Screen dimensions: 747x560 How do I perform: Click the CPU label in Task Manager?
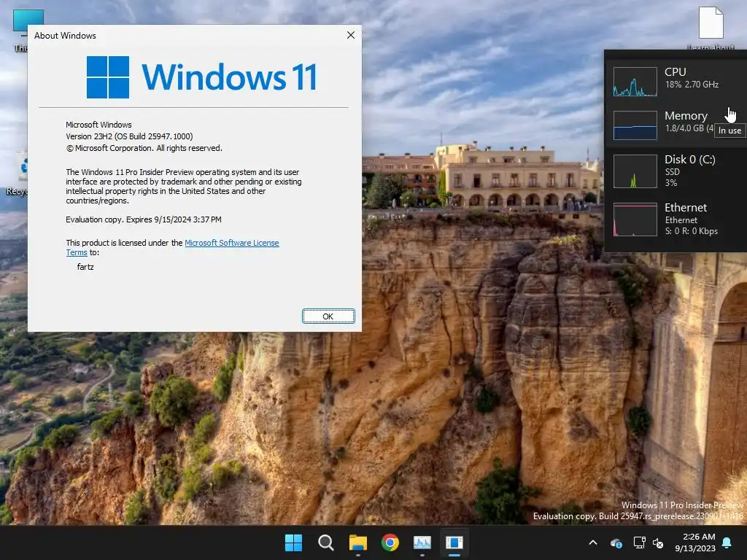(675, 72)
